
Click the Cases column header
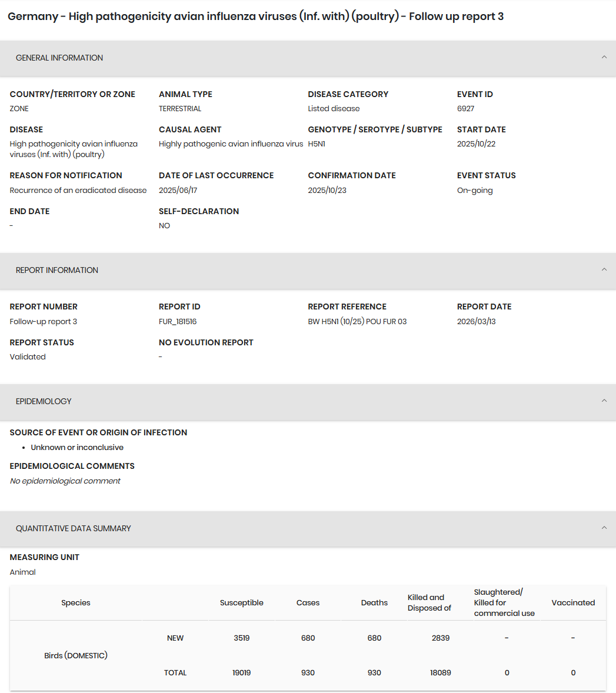pyautogui.click(x=308, y=602)
